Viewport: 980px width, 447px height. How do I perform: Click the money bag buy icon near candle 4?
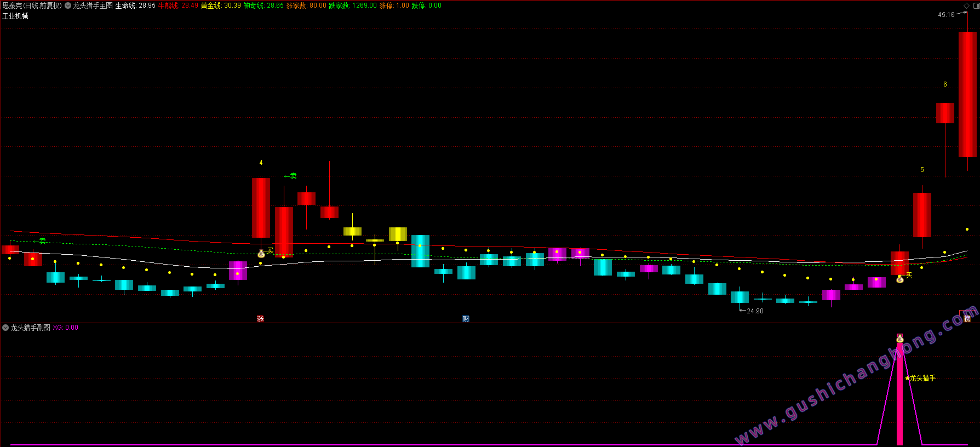click(261, 254)
